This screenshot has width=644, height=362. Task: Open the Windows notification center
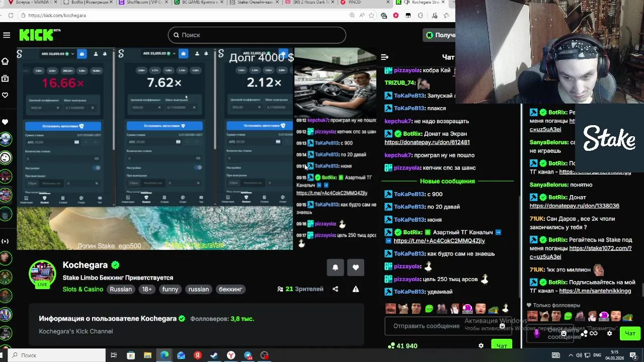tap(633, 355)
